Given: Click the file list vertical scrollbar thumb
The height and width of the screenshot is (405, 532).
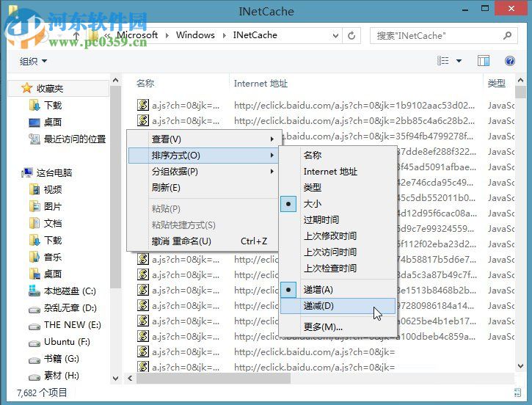Looking at the screenshot, I should click(x=520, y=92).
